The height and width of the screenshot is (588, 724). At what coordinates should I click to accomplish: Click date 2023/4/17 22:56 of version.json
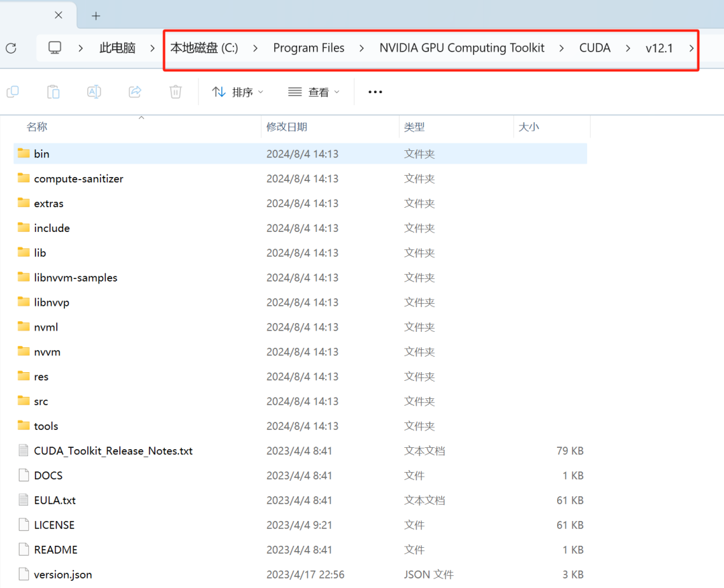click(x=305, y=574)
